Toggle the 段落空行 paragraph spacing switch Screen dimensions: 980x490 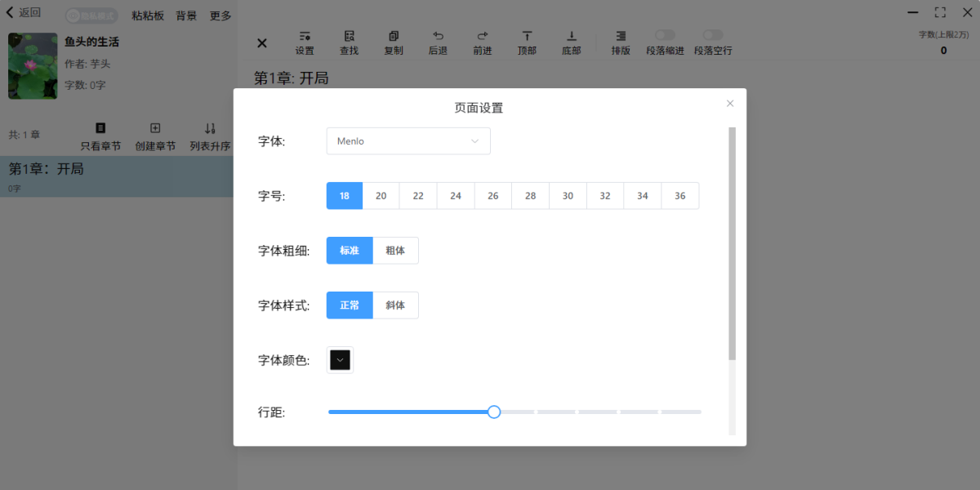(x=713, y=35)
